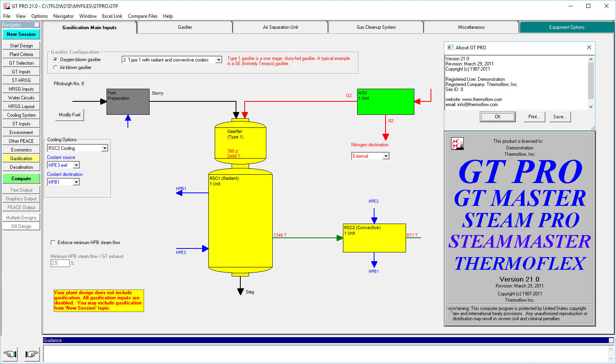Viewport: 616px width, 364px height.
Task: Click the Guidance bar corner box
Action: pos(611,340)
